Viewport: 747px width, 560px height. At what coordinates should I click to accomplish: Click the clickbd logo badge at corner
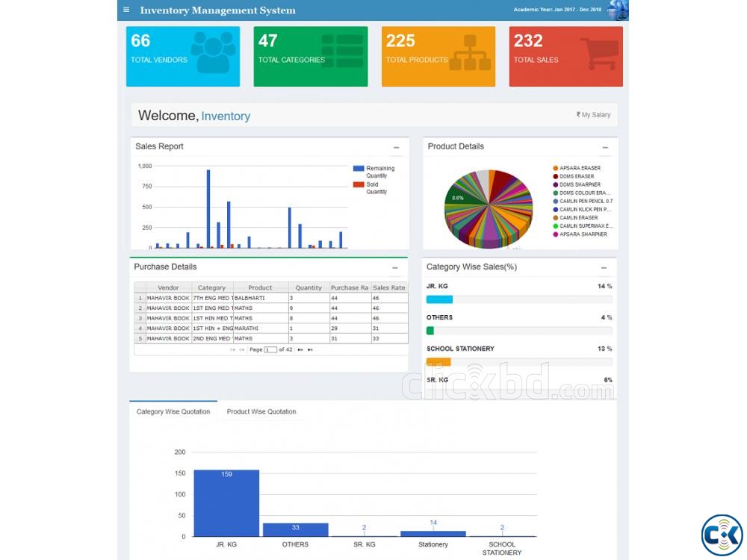(722, 535)
